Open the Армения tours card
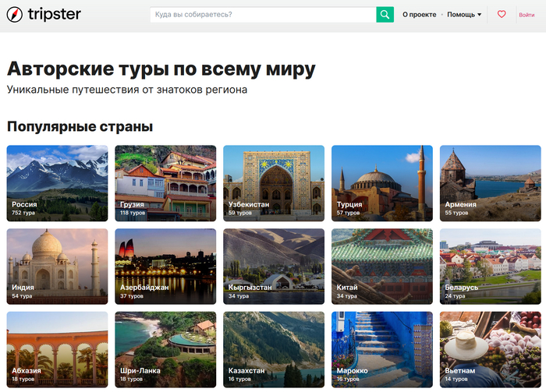Image resolution: width=546 pixels, height=392 pixels. pos(491,183)
